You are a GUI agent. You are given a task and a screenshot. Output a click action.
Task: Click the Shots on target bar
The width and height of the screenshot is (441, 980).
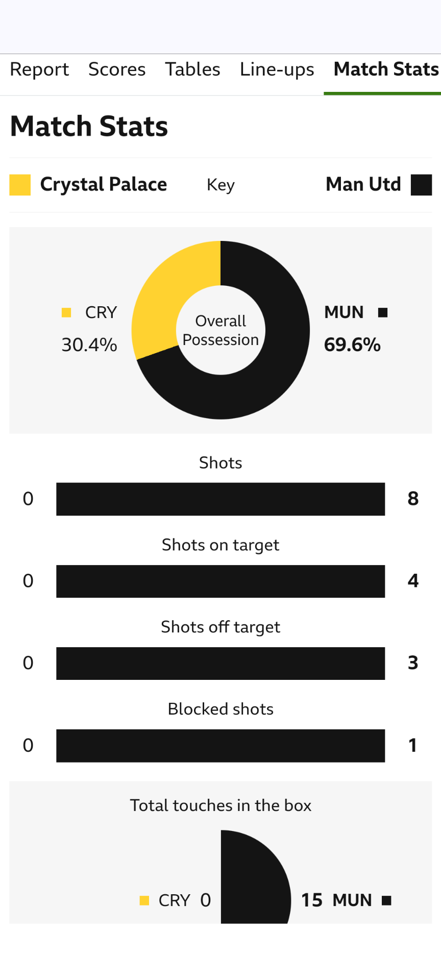[x=220, y=581]
